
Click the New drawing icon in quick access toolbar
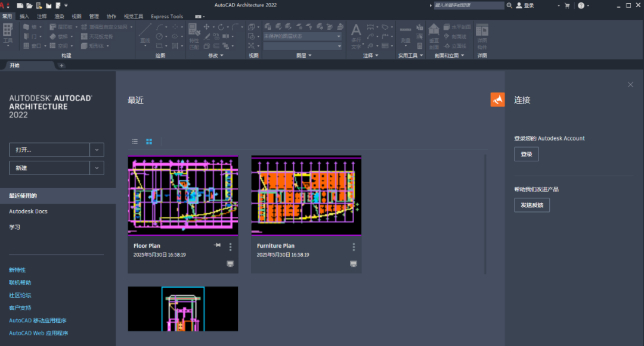tap(19, 5)
